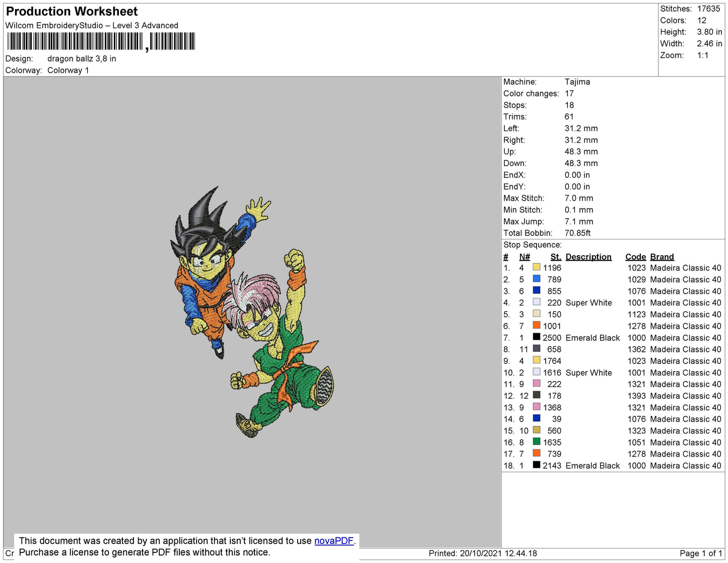This screenshot has width=728, height=563.
Task: Click the Code column header
Action: point(635,257)
